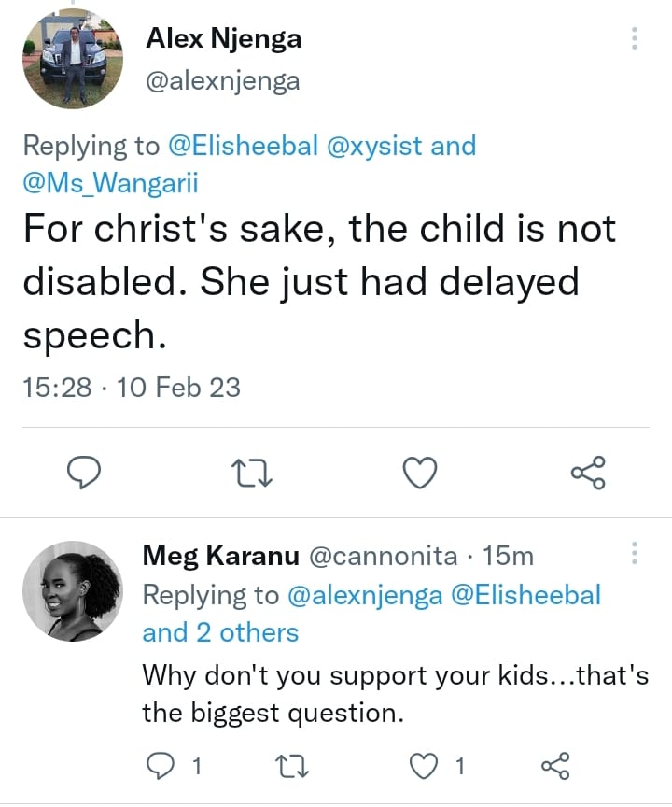
Task: Retweet Alex Njenga's tweet
Action: pos(251,474)
